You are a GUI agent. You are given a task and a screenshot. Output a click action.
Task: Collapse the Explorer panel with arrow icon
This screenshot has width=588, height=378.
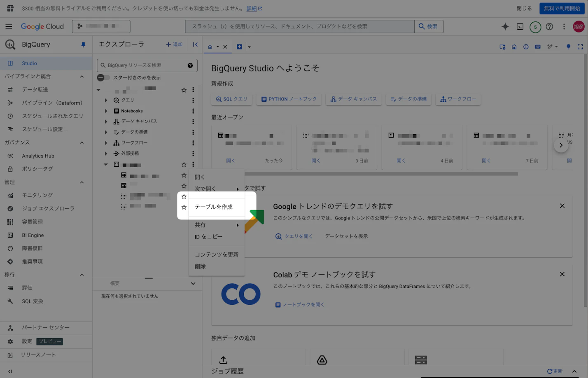[195, 44]
